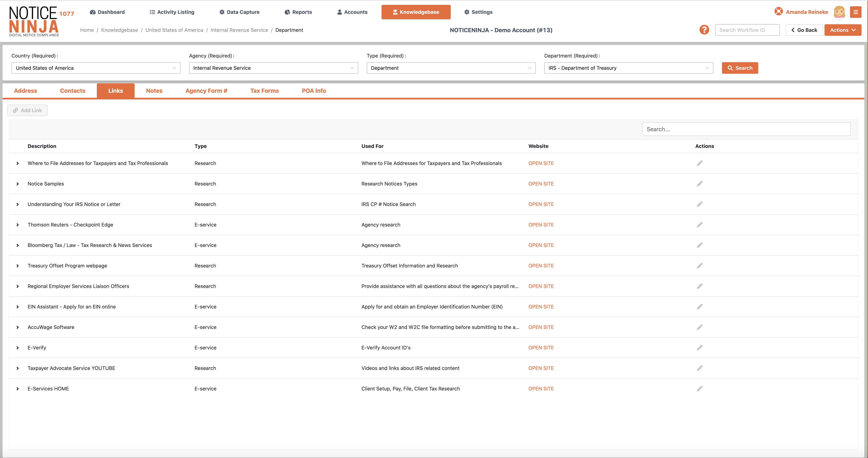868x458 pixels.
Task: Edit Regional Employer Services Liaison Officers link
Action: point(700,286)
